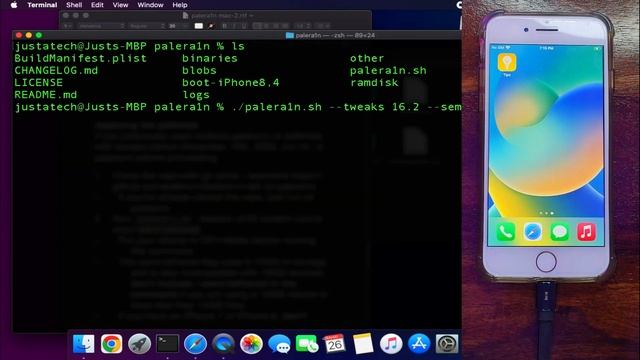Open the Terminal application menu
The image size is (640, 360).
[42, 5]
